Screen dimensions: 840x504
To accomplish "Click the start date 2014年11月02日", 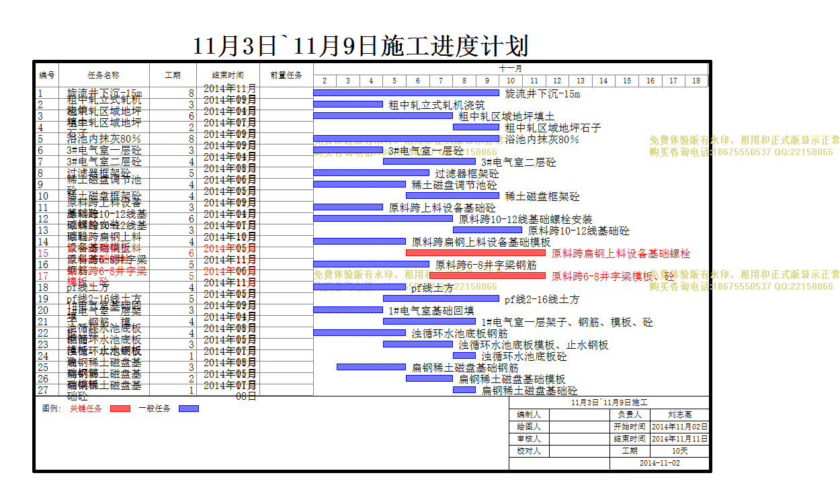I will [679, 427].
